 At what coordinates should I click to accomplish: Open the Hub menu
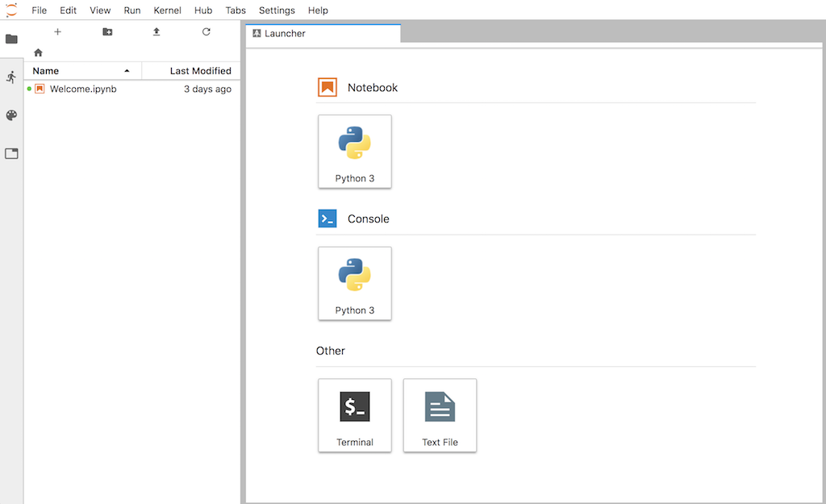coord(203,10)
